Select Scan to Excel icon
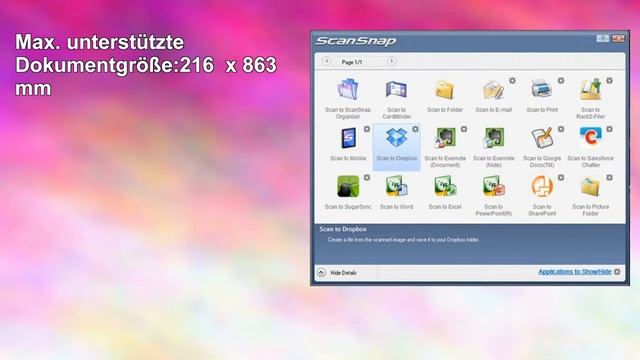The width and height of the screenshot is (640, 360). (445, 187)
